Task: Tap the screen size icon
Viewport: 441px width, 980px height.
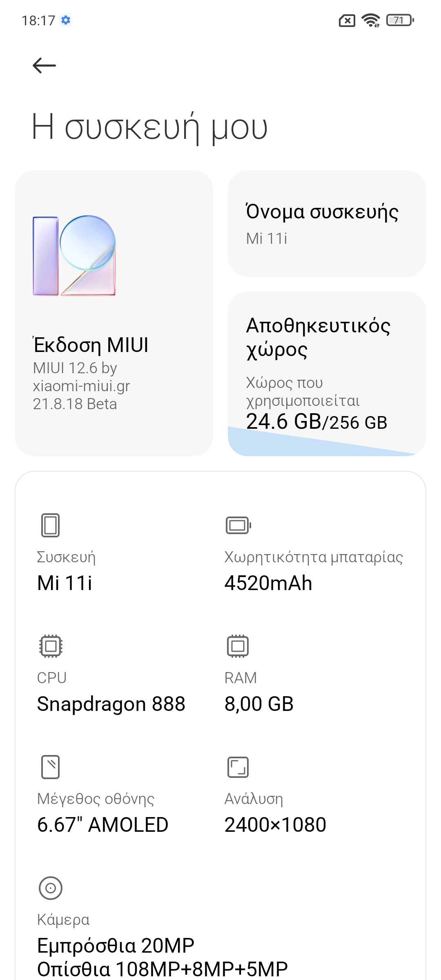Action: [51, 767]
